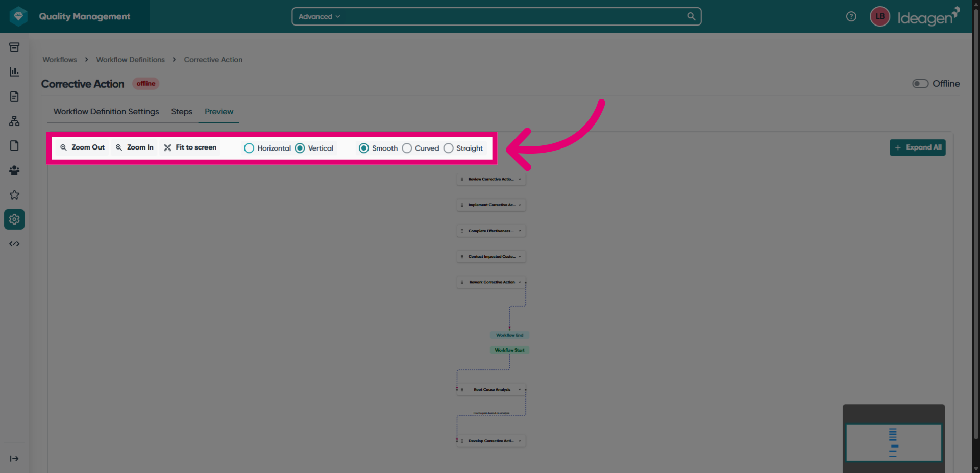The image size is (980, 473).
Task: Select the Straight edge radio button
Action: [x=448, y=148]
